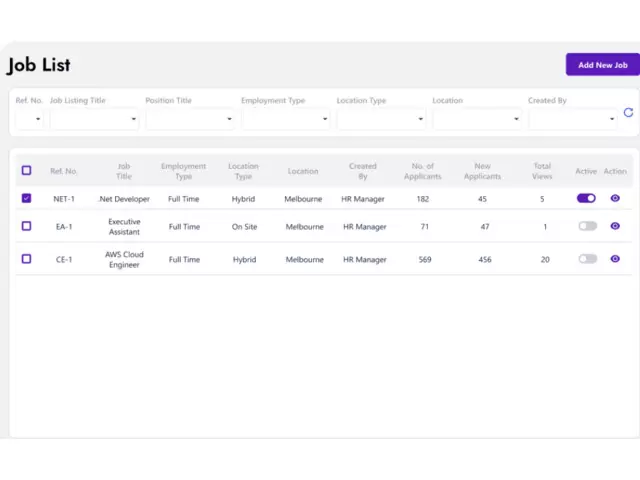Screen dimensions: 640x480
Task: Disable the active toggle for NET-1
Action: (586, 198)
